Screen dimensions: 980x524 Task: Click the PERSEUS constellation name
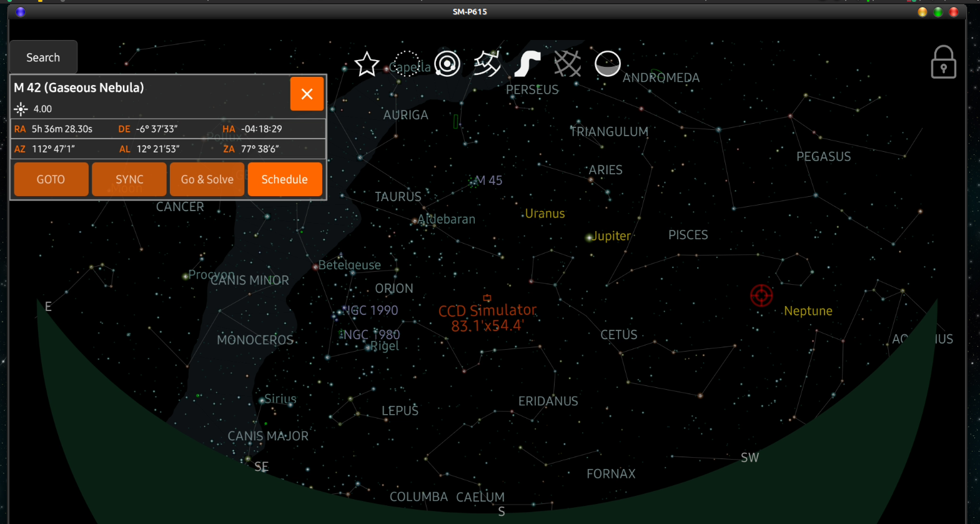pyautogui.click(x=532, y=90)
